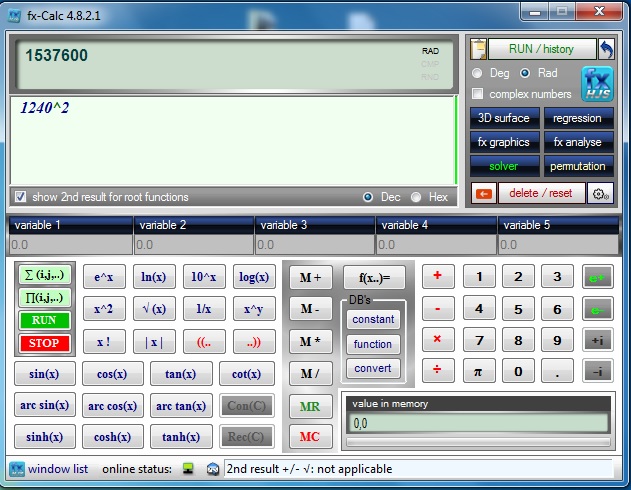Click the +i imaginary key
631x490 pixels.
598,340
